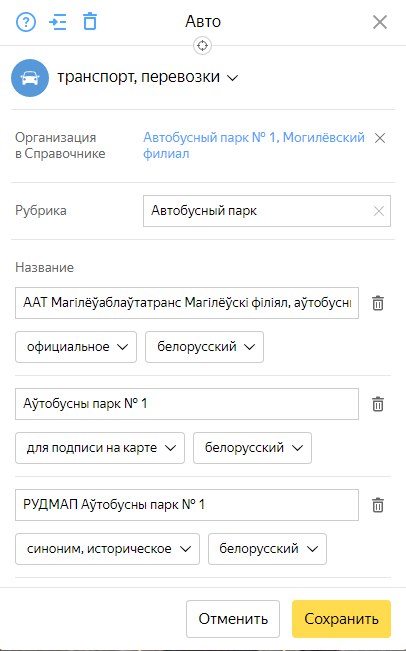Click the Отменить button

233,619
